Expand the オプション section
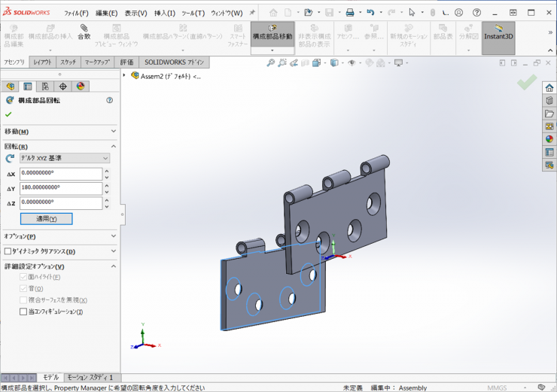 tap(113, 236)
